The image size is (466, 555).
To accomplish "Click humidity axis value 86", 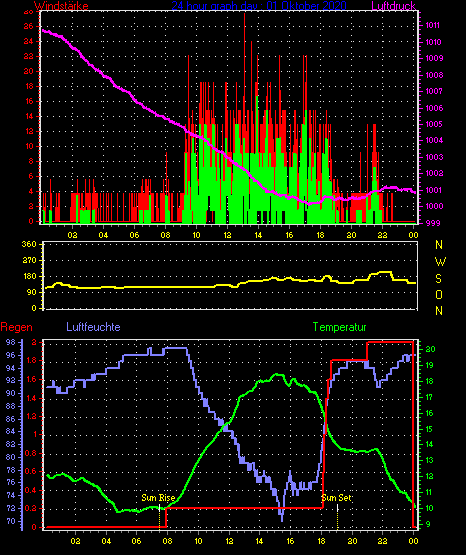I will [11, 419].
